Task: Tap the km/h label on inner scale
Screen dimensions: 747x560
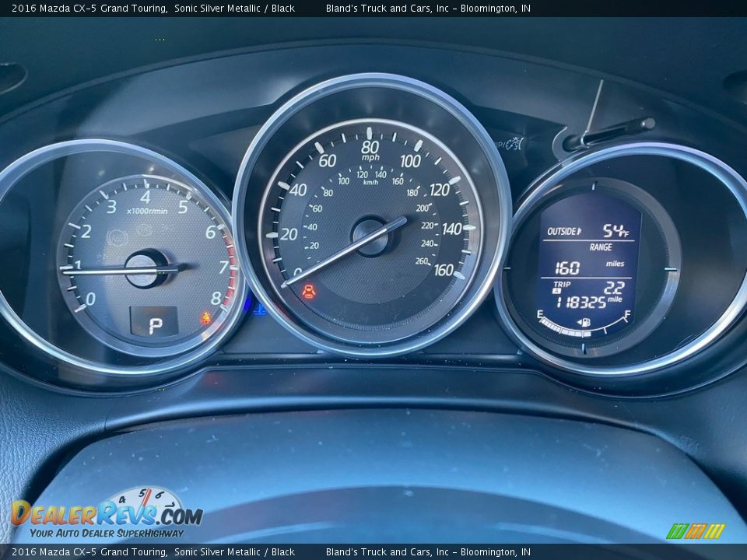Action: [x=370, y=182]
